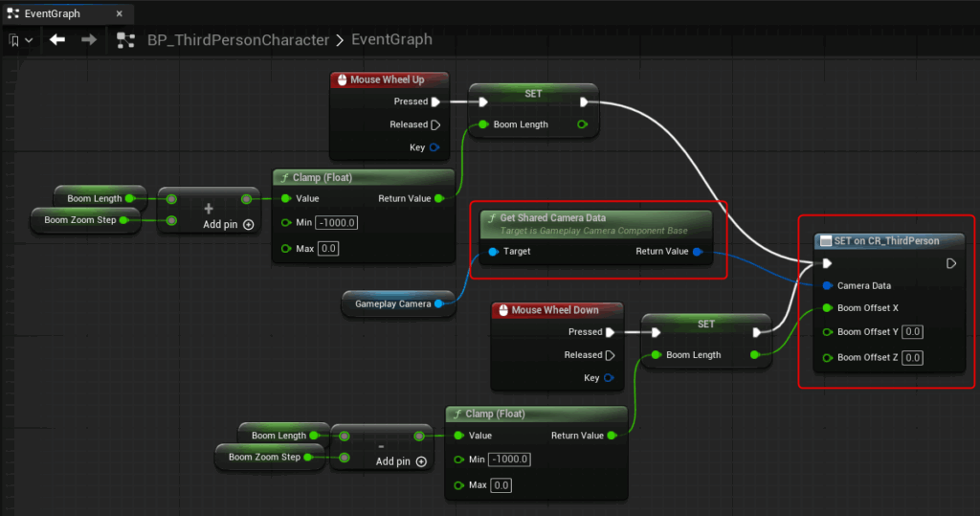980x516 pixels.
Task: Click the blueprint graph icon beside breadcrumb
Action: [x=125, y=40]
